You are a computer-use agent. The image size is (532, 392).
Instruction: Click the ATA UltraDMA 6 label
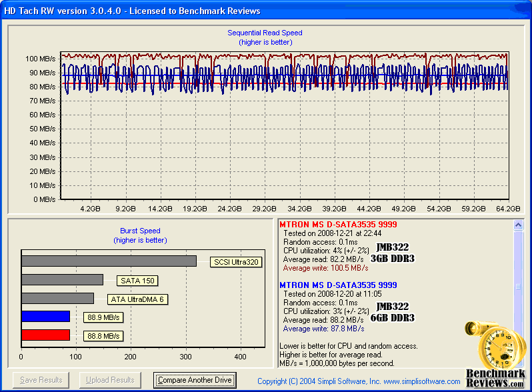[x=137, y=299]
